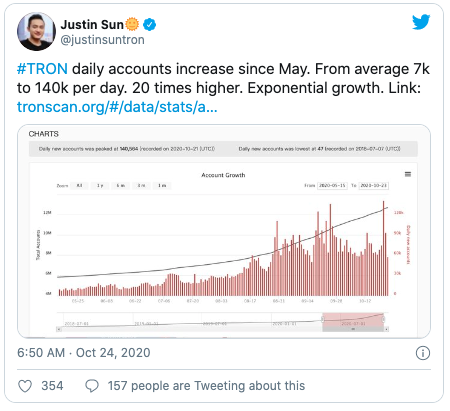The width and height of the screenshot is (450, 411).
Task: Click the blue verified badge
Action: [x=149, y=25]
